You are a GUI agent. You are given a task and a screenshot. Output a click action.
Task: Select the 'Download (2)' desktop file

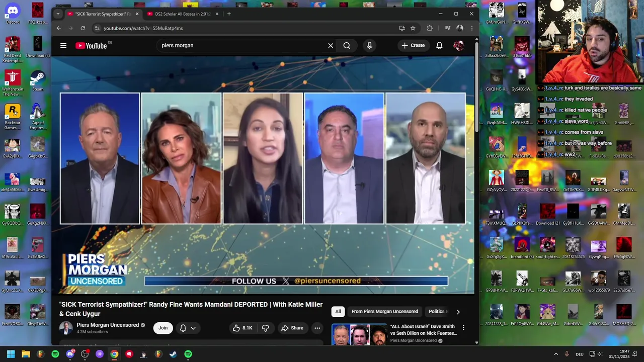38,47
